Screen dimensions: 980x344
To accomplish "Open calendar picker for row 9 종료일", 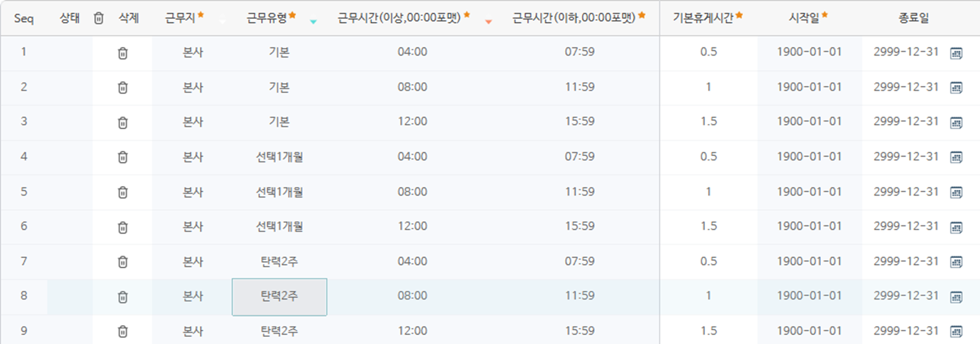I will 956,332.
